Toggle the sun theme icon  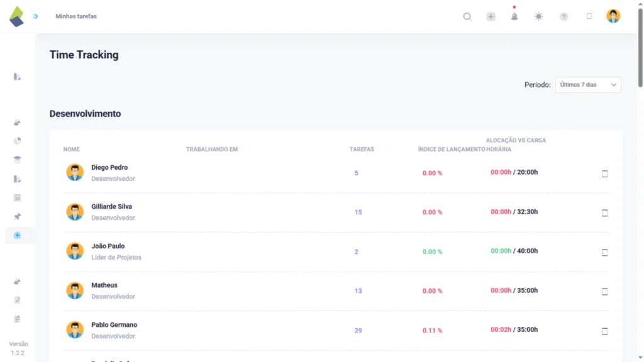[538, 17]
